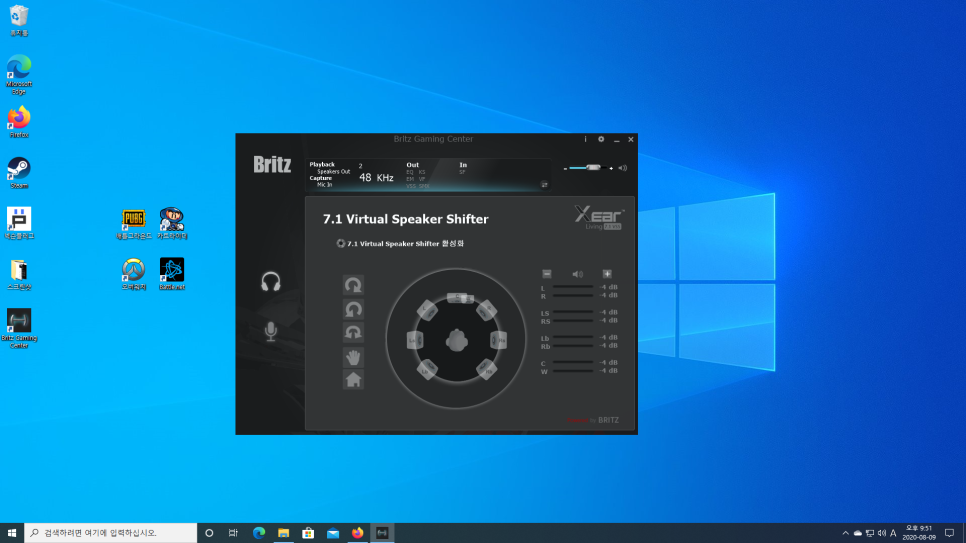Image resolution: width=966 pixels, height=543 pixels.
Task: Start clockwise auto-rotation of virtual speakers
Action: (x=353, y=285)
